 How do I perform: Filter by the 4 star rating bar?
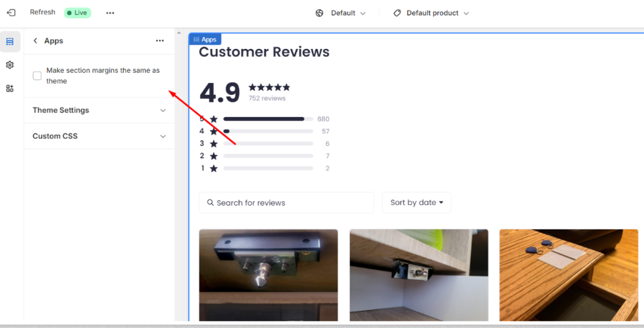[268, 131]
